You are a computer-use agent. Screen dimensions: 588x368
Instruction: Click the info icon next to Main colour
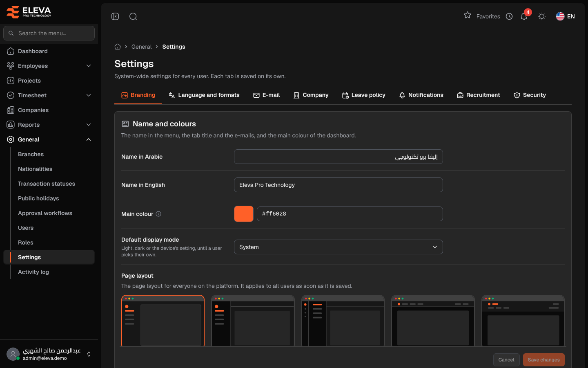(x=158, y=214)
